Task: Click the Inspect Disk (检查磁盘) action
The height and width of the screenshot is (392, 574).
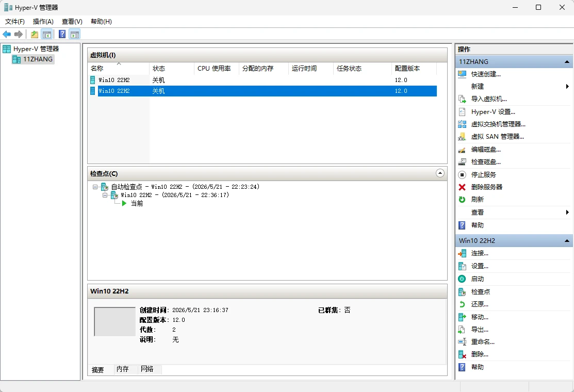Action: [x=485, y=162]
